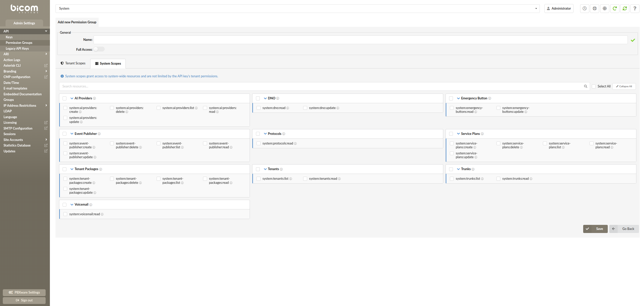Enable system:voicemail:read scope

pos(65,214)
